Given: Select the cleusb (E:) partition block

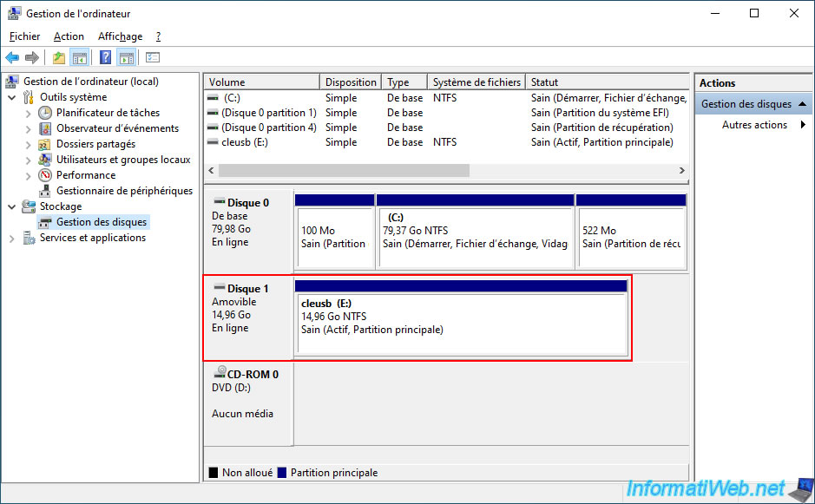Looking at the screenshot, I should [x=461, y=324].
